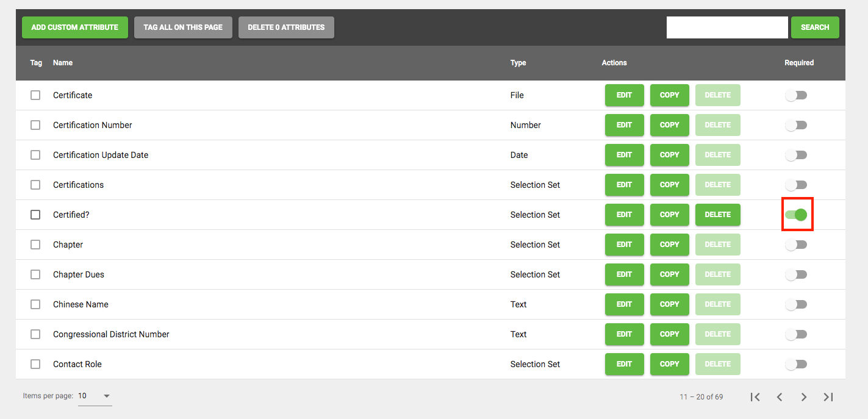This screenshot has height=419, width=868.
Task: Turn off Required for Certified?
Action: [796, 215]
